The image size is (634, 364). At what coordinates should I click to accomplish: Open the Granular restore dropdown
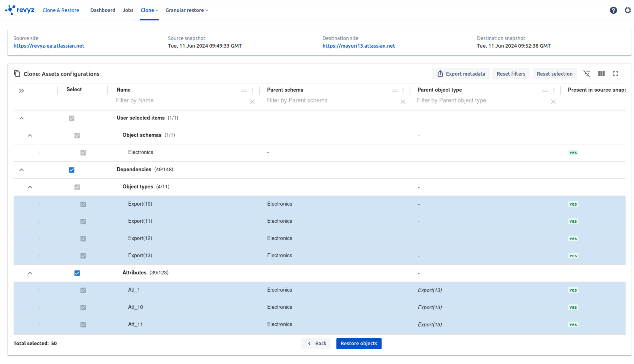187,10
